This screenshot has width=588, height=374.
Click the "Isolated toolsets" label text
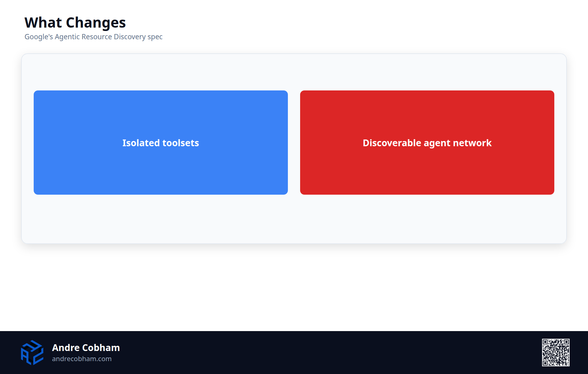161,143
